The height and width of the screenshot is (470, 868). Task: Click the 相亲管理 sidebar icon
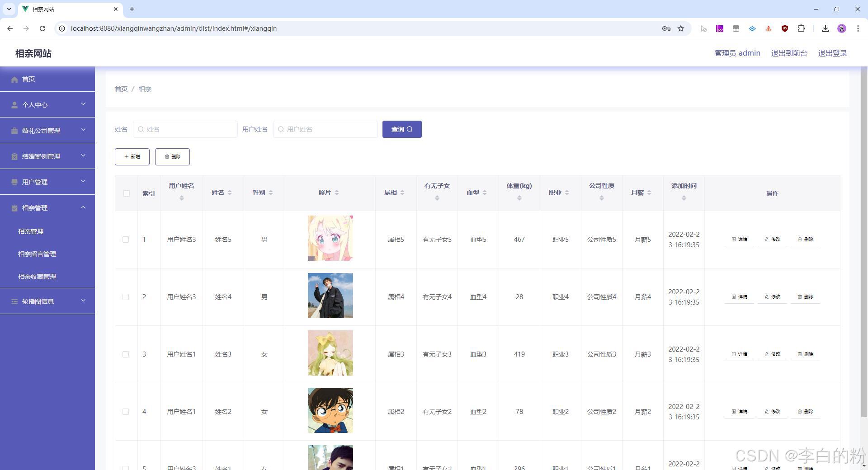tap(14, 208)
